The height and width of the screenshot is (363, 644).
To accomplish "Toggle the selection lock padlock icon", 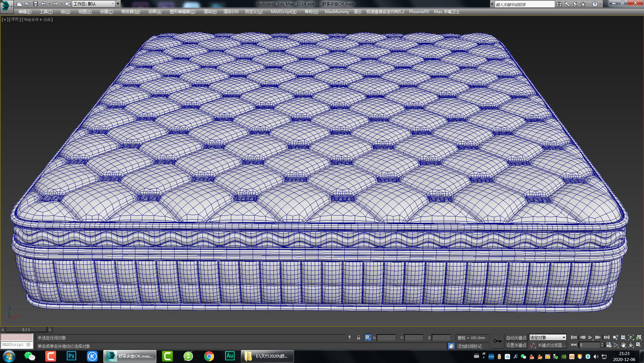I will [359, 337].
